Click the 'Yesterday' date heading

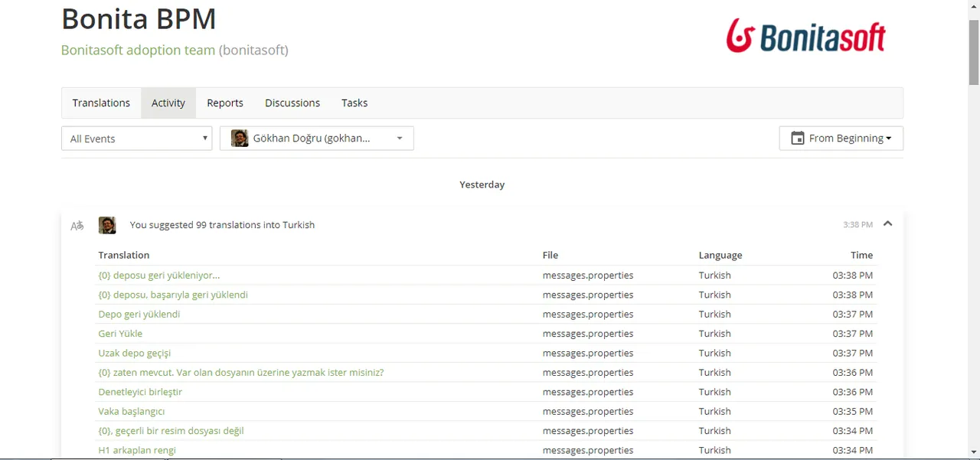click(x=482, y=184)
